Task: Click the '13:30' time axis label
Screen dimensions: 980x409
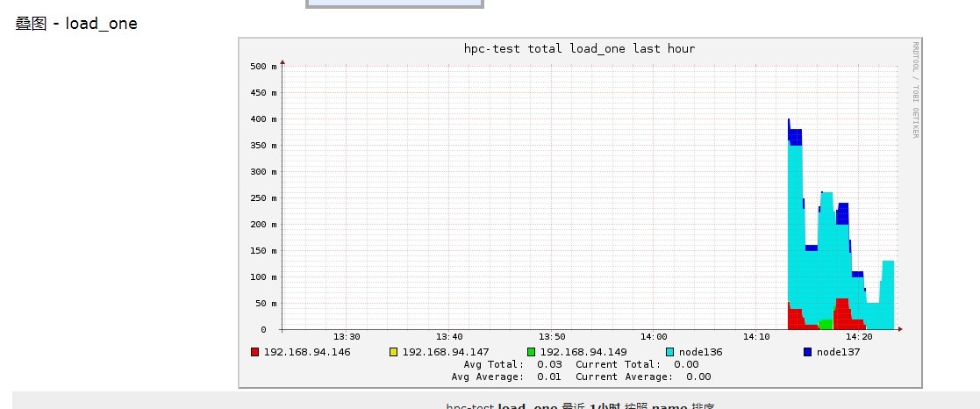Action: [346, 337]
